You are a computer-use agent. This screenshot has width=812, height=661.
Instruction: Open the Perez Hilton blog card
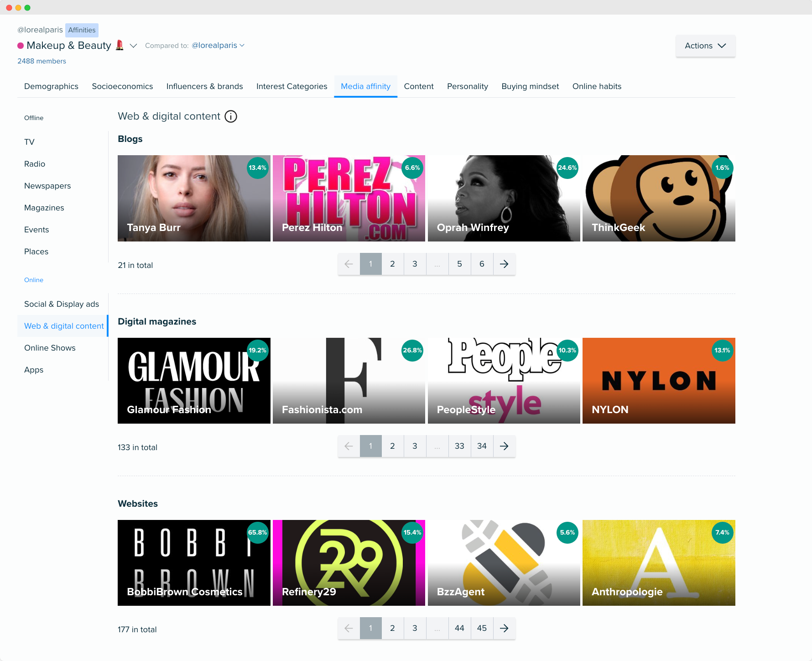click(349, 198)
